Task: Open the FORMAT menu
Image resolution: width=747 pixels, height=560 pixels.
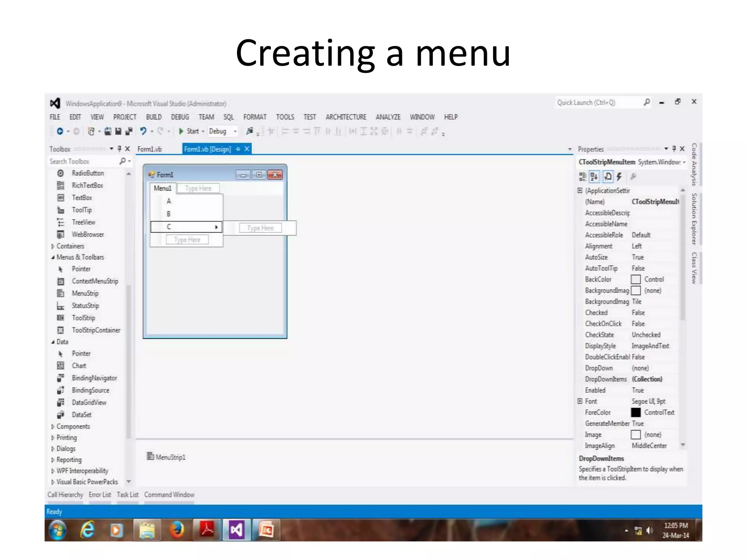Action: pyautogui.click(x=255, y=117)
